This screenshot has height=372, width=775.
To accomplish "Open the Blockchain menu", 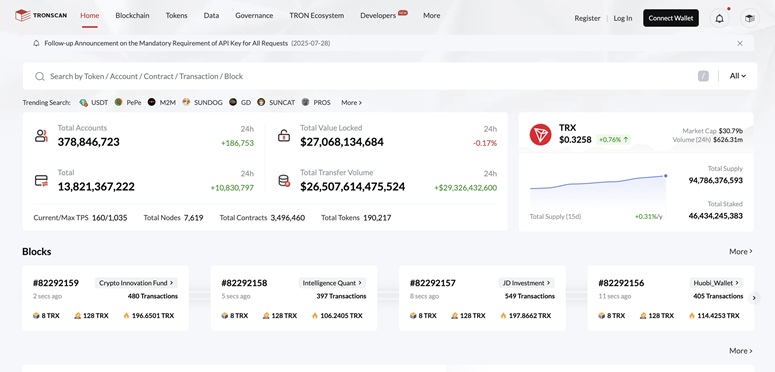I will click(132, 15).
